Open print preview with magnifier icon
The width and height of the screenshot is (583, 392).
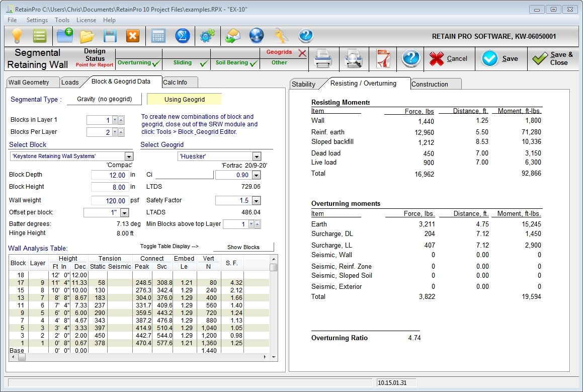tap(353, 59)
